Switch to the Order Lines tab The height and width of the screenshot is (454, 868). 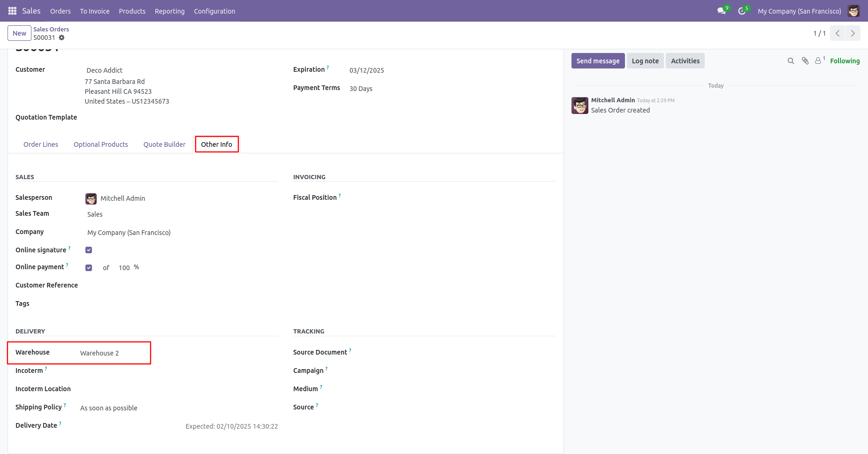(41, 144)
